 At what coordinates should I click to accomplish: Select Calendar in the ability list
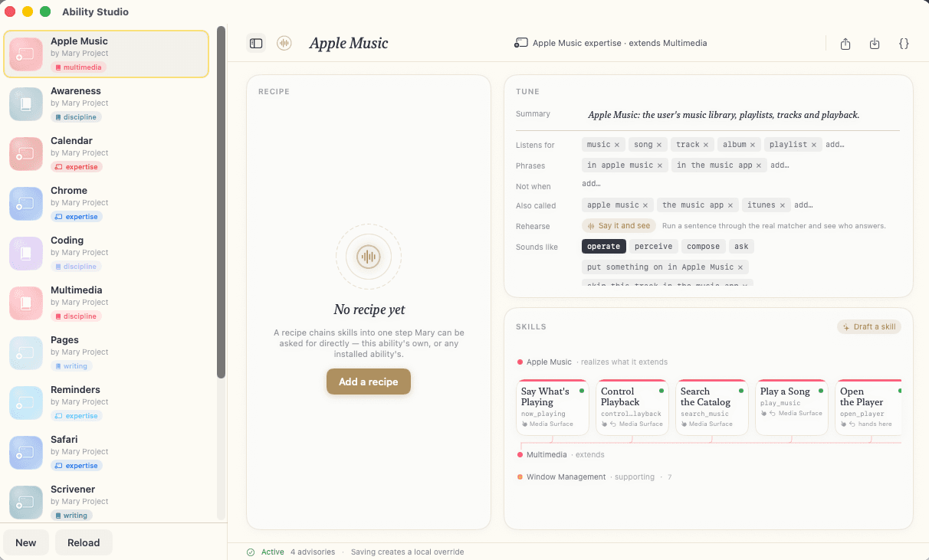107,154
